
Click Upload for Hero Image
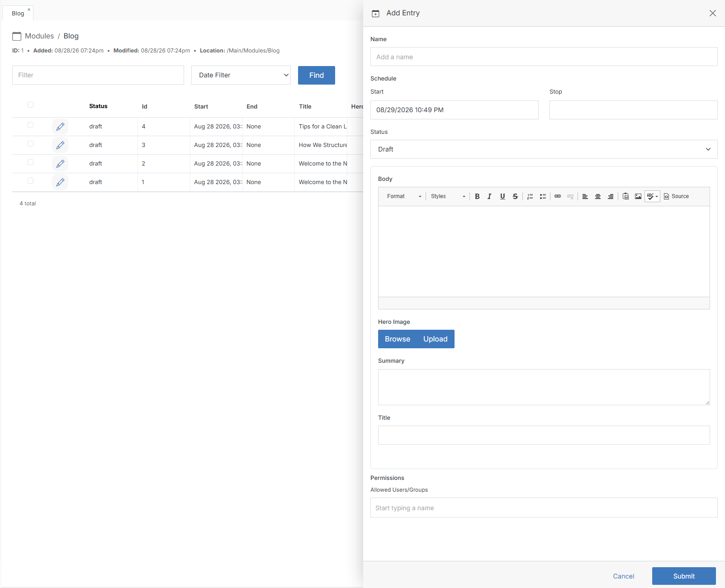click(436, 339)
